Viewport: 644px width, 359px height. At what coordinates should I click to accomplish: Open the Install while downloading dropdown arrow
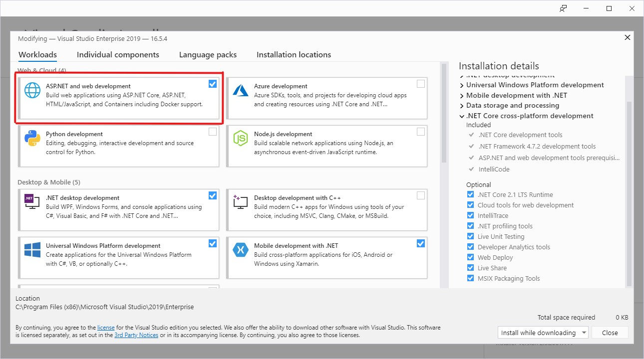pyautogui.click(x=584, y=333)
